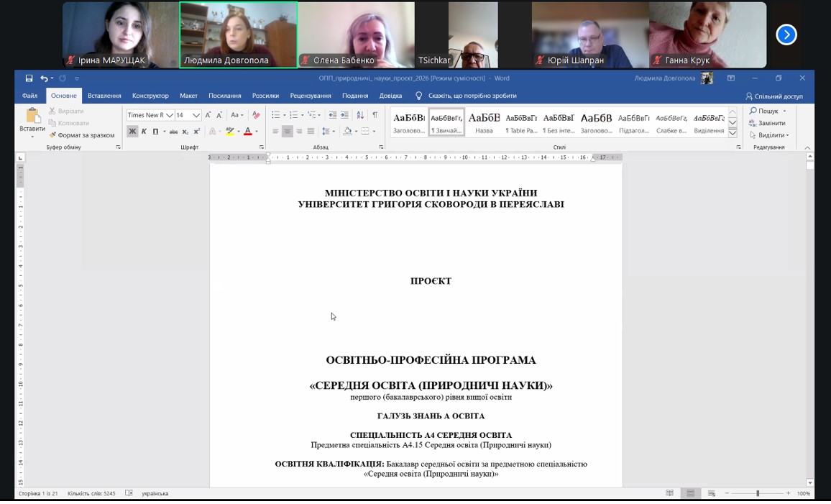Viewport: 831px width, 504px height.
Task: Toggle Bold (Ж) formatting
Action: (132, 132)
